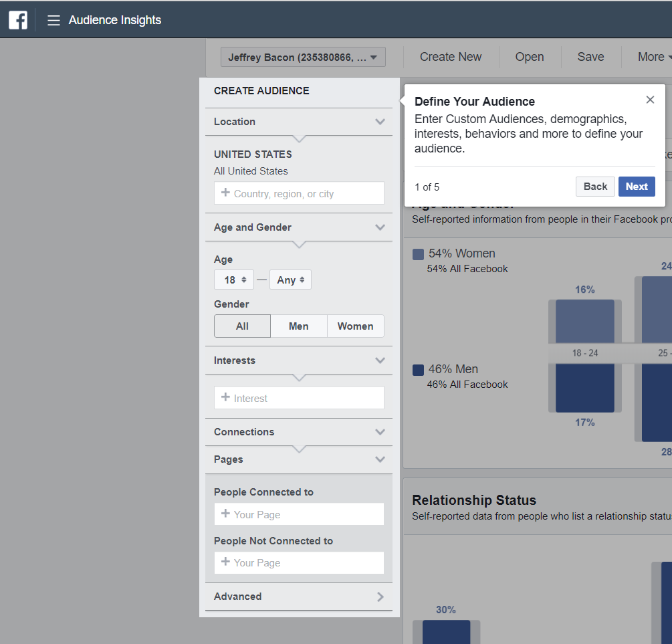
Task: Click the 30% relationship status bar
Action: click(446, 632)
